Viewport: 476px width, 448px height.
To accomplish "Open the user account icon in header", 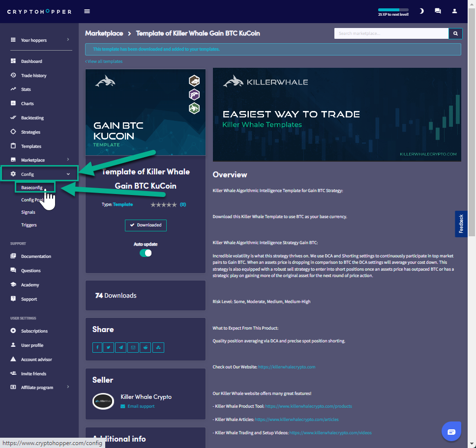I will pos(454,11).
